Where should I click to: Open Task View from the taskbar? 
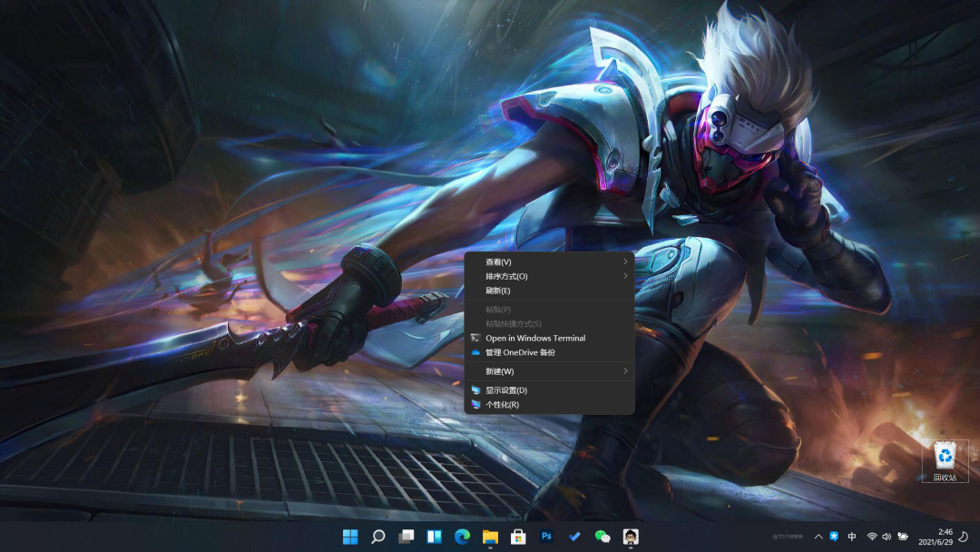[x=407, y=537]
